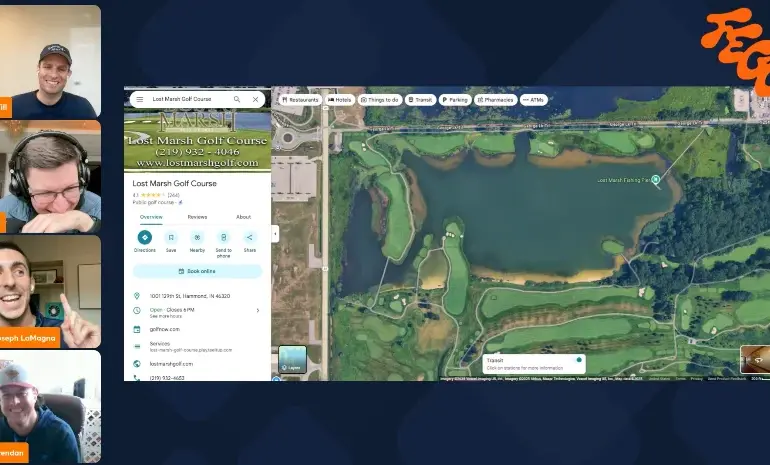Screen dimensions: 770x465
Task: Switch to the Reviews tab
Action: coord(197,216)
